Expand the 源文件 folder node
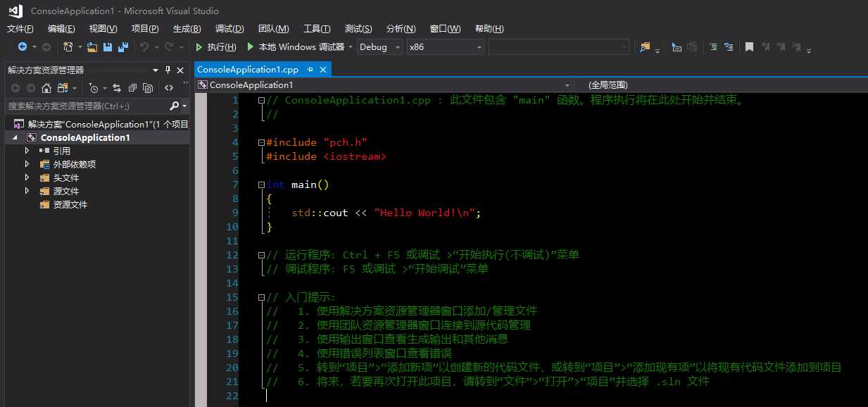 27,191
